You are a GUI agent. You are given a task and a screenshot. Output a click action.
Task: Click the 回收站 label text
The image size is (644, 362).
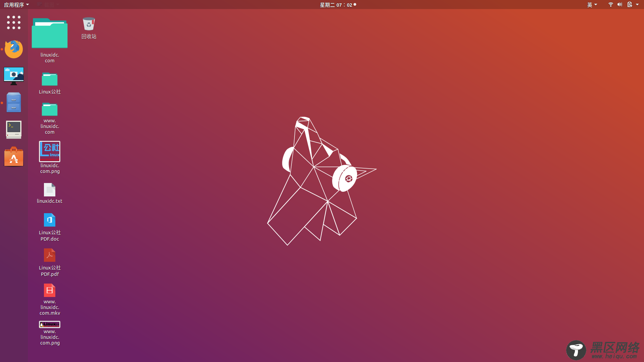pyautogui.click(x=89, y=36)
